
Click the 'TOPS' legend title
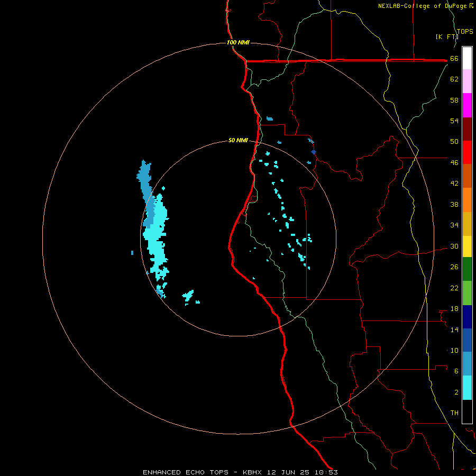pyautogui.click(x=465, y=32)
